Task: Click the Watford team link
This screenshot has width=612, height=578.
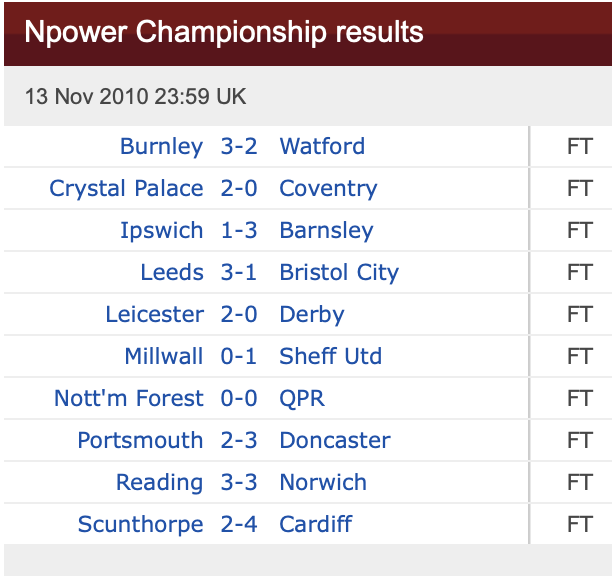Action: (322, 147)
